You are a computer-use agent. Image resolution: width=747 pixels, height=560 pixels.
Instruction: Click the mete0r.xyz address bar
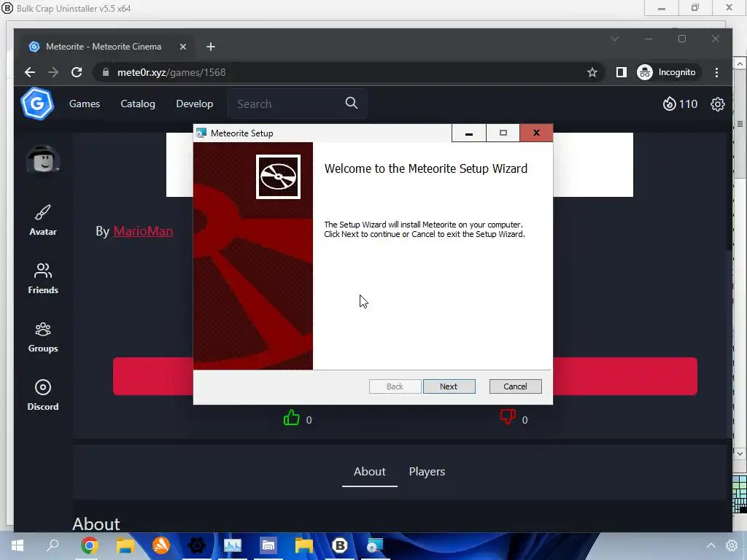349,72
